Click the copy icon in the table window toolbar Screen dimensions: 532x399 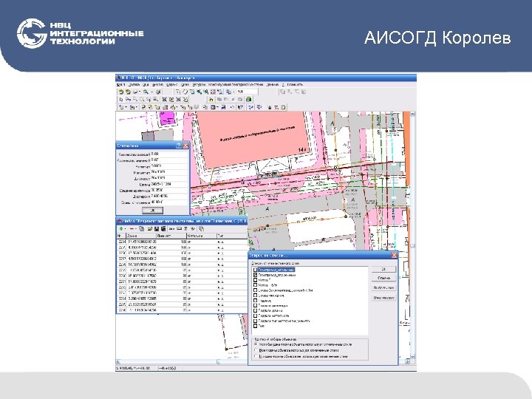click(x=141, y=228)
